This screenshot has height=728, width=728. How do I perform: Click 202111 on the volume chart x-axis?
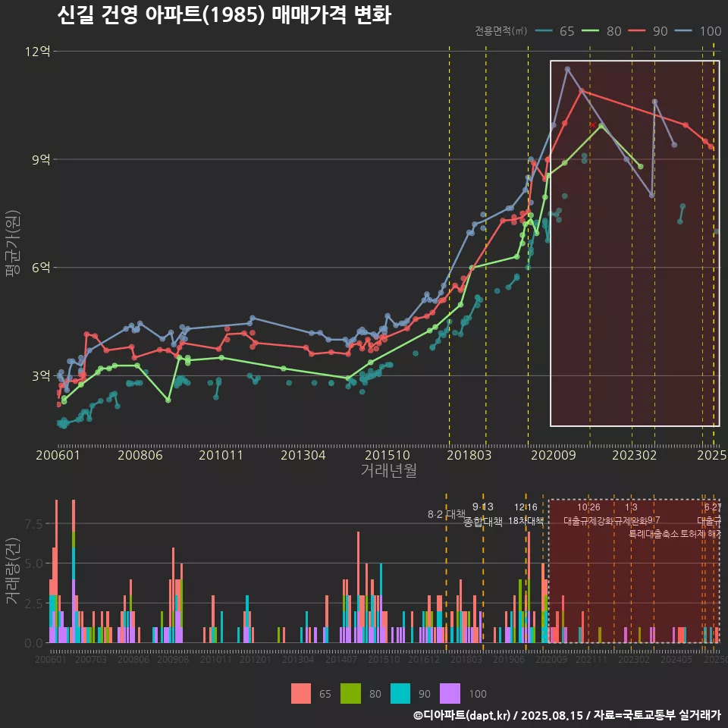click(591, 659)
